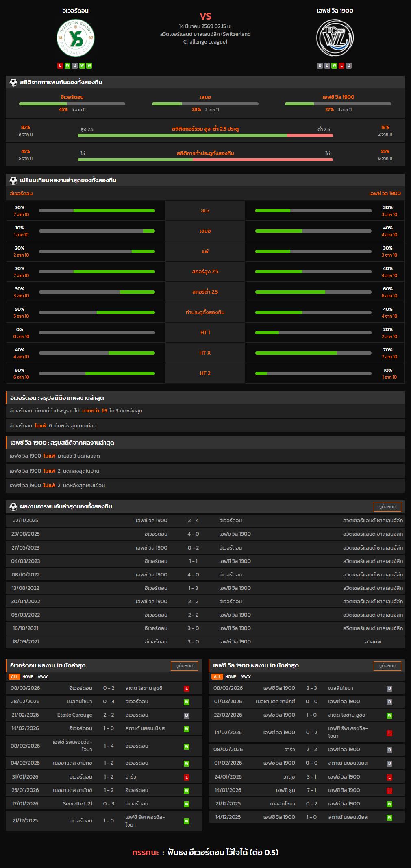The width and height of the screenshot is (411, 868).
Task: Click soccer ball icon beside เปรียบเทียบผลงานล่าสุดของทั้งสองทีม
Action: pos(13,181)
